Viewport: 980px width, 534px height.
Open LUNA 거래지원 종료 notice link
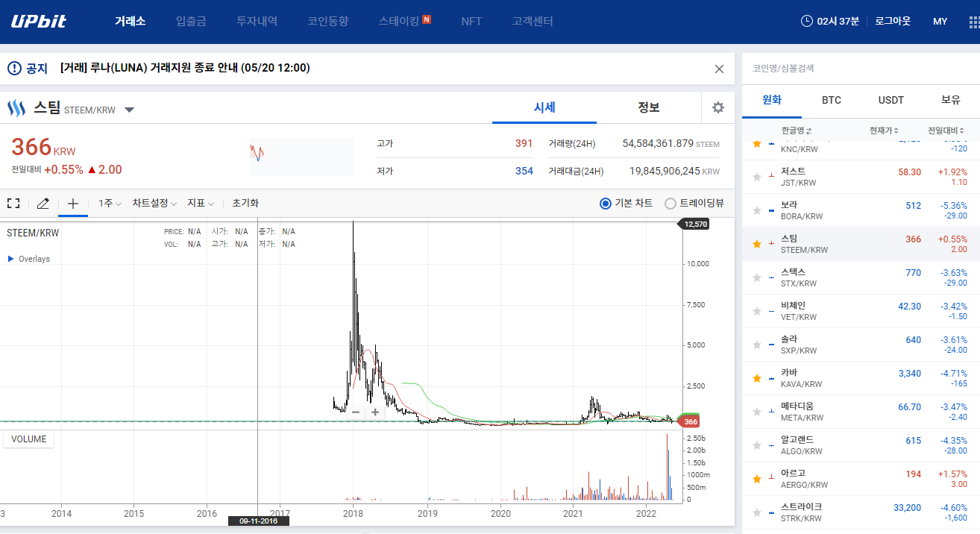[185, 68]
